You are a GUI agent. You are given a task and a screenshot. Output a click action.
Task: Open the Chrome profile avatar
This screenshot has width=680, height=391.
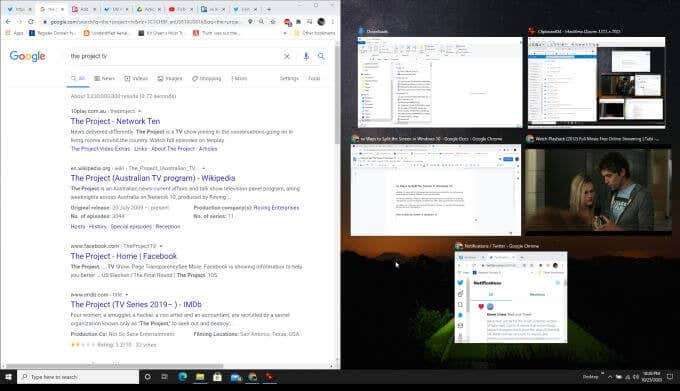click(x=321, y=21)
